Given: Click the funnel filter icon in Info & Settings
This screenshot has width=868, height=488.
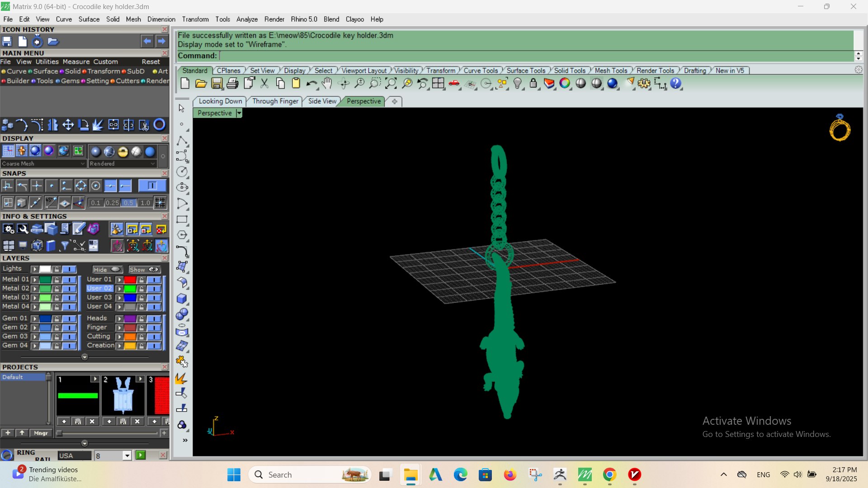Looking at the screenshot, I should (x=65, y=245).
